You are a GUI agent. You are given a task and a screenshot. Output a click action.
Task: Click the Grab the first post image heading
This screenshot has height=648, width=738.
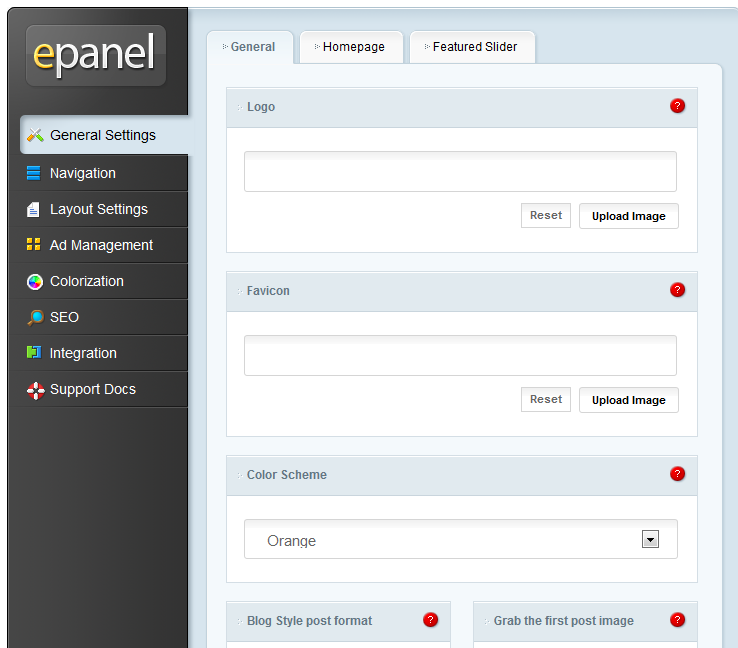563,621
